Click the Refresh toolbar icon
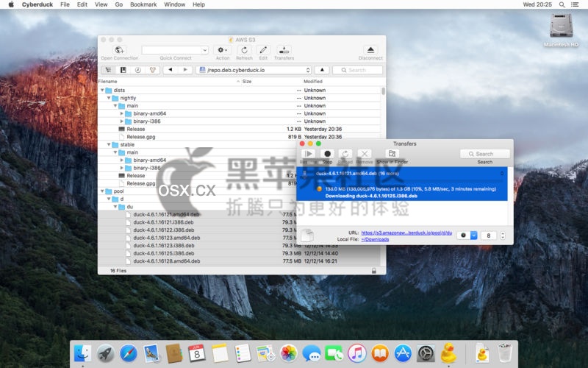588x368 pixels. 244,50
